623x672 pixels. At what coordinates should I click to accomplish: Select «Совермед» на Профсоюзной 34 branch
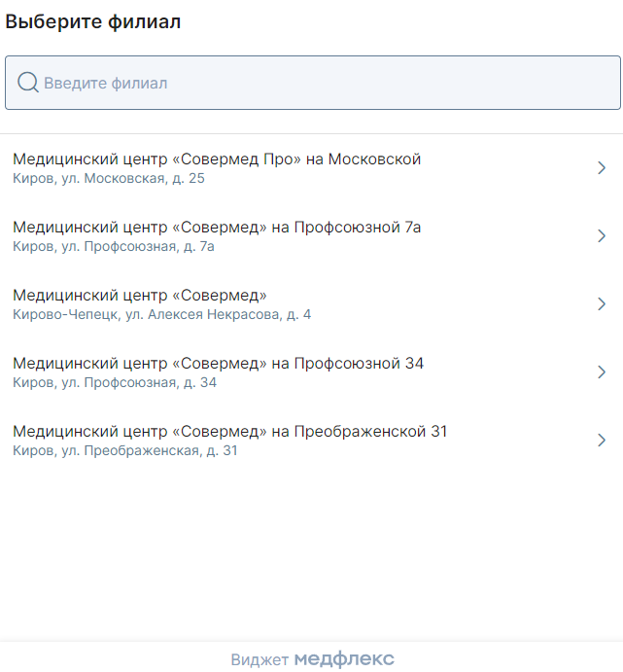[x=311, y=372]
